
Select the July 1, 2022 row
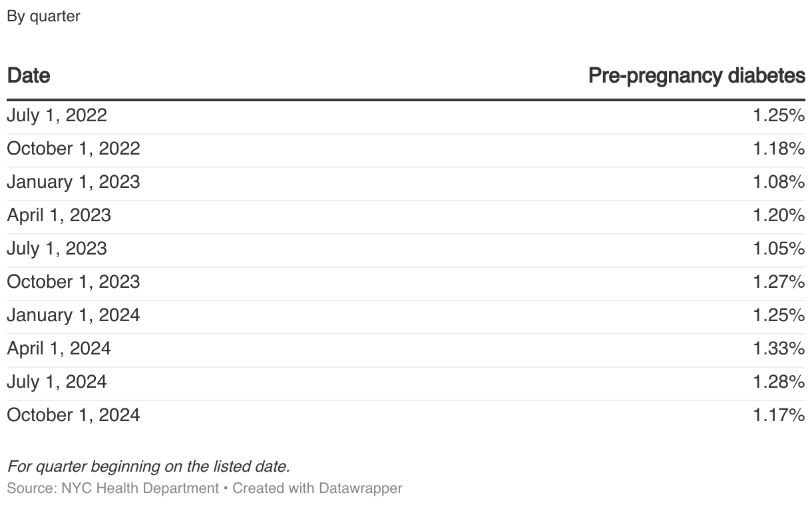tap(406, 116)
